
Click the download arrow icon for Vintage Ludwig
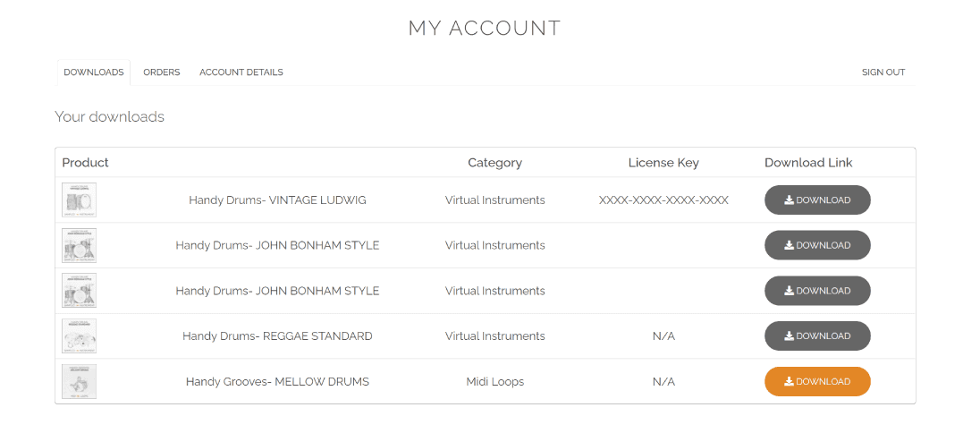coord(790,200)
